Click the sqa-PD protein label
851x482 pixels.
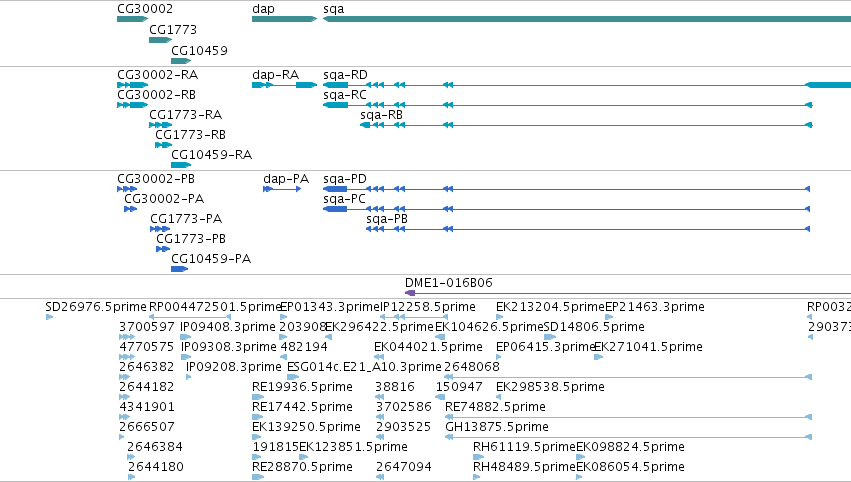click(x=345, y=179)
